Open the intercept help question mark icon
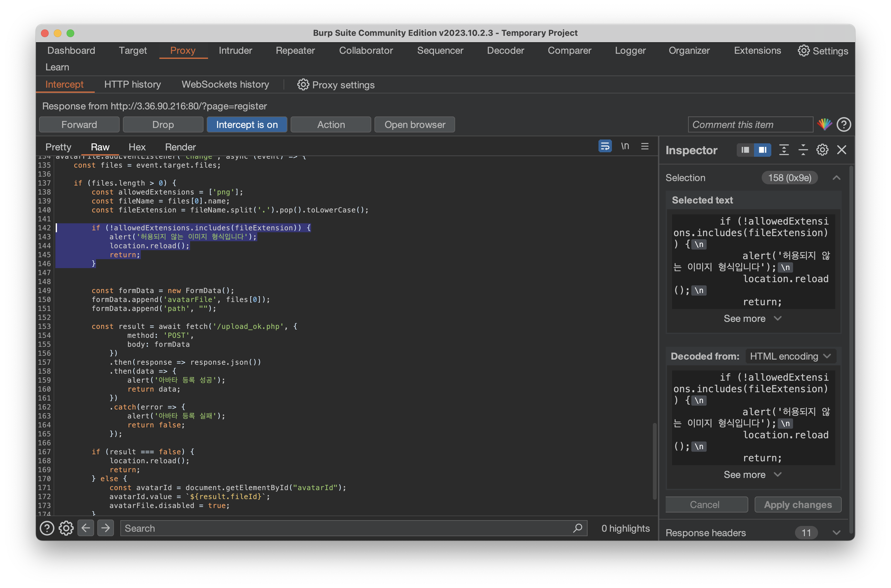 [x=844, y=124]
